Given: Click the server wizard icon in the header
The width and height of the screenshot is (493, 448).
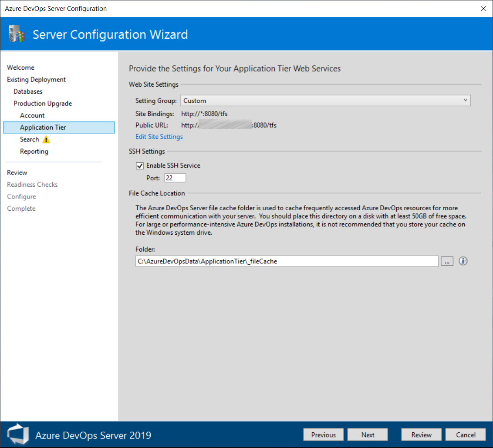Looking at the screenshot, I should 17,34.
